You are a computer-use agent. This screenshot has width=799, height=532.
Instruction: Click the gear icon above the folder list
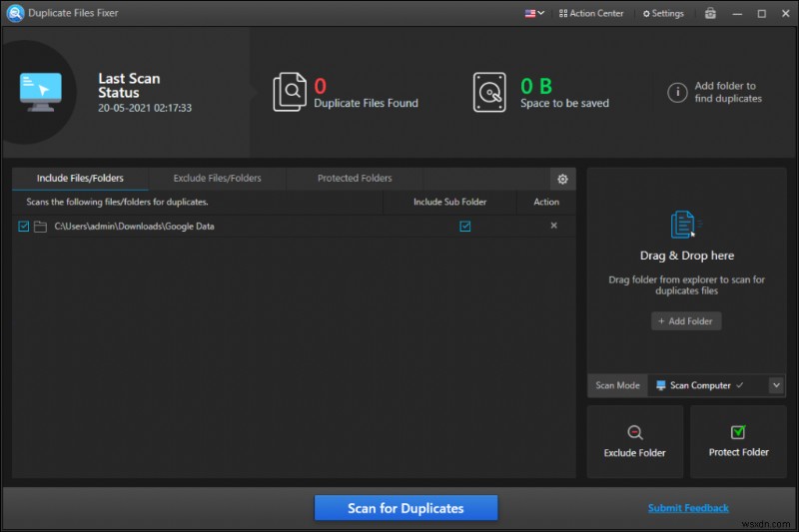(562, 179)
